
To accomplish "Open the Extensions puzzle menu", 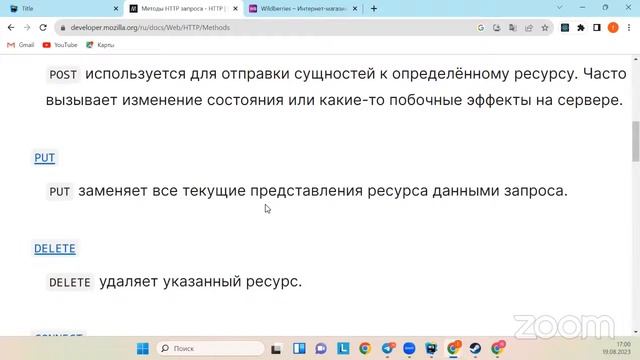I will tap(581, 28).
